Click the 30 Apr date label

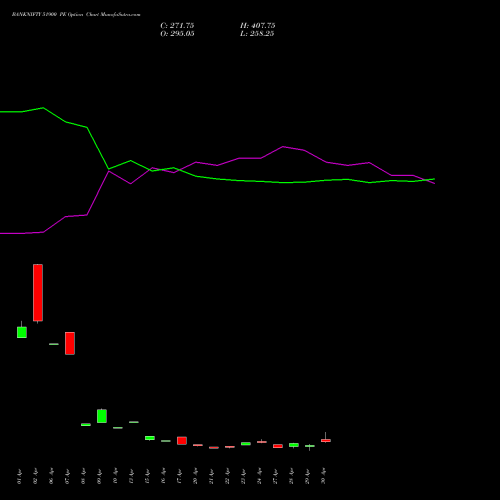(x=323, y=476)
